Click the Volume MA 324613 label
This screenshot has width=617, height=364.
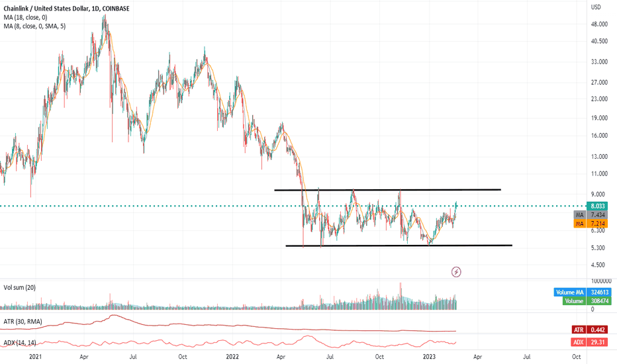tap(583, 293)
